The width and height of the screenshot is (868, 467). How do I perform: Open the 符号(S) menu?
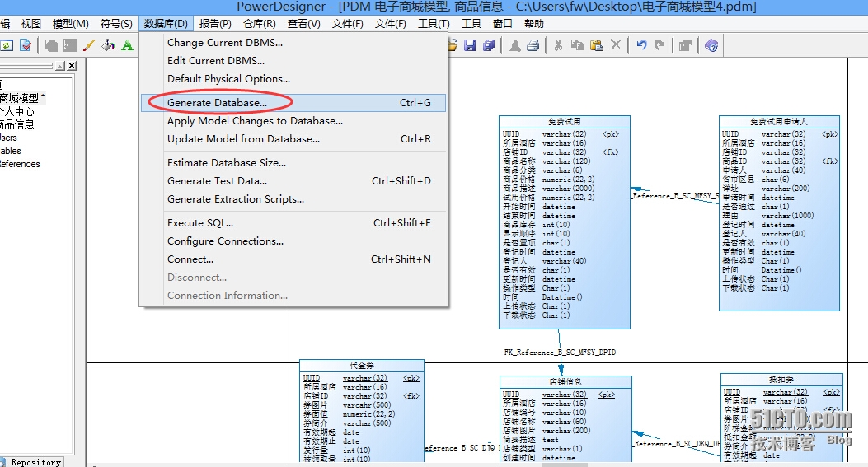coord(116,24)
